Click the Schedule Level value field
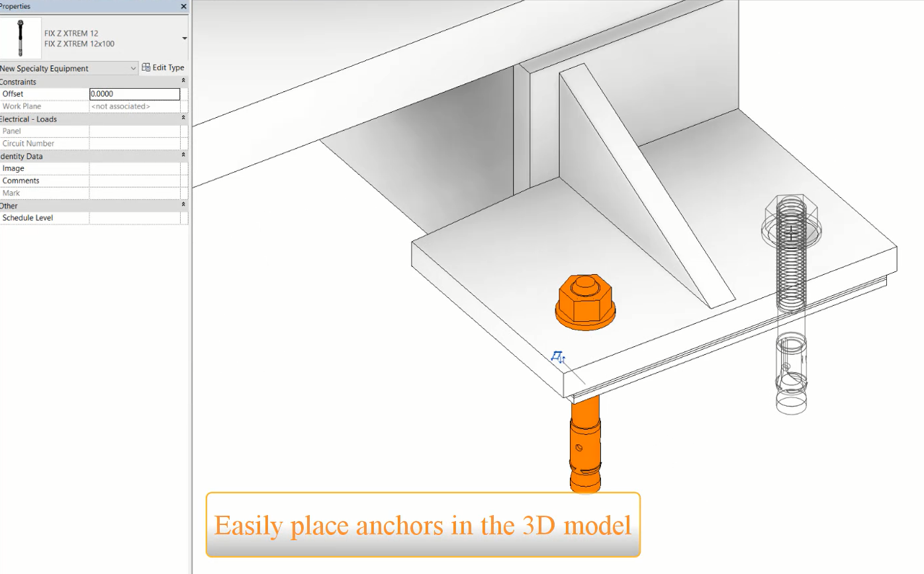Viewport: 924px width, 574px height. pyautogui.click(x=135, y=217)
